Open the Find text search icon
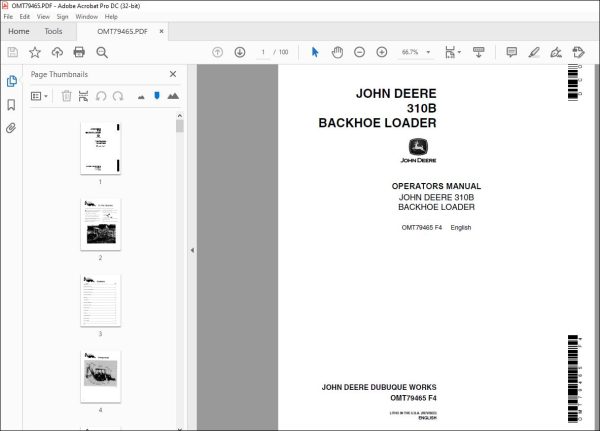This screenshot has width=600, height=431. tap(102, 52)
